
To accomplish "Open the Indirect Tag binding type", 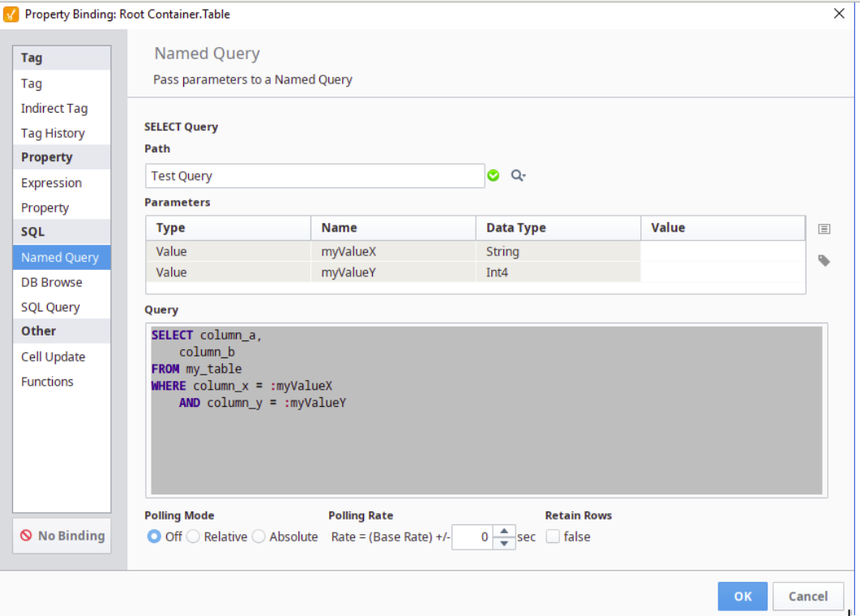I will click(x=53, y=109).
